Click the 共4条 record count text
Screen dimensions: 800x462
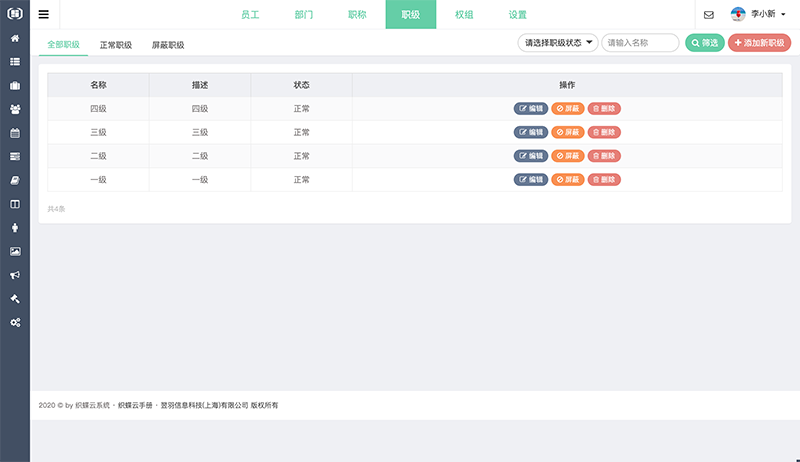click(56, 209)
